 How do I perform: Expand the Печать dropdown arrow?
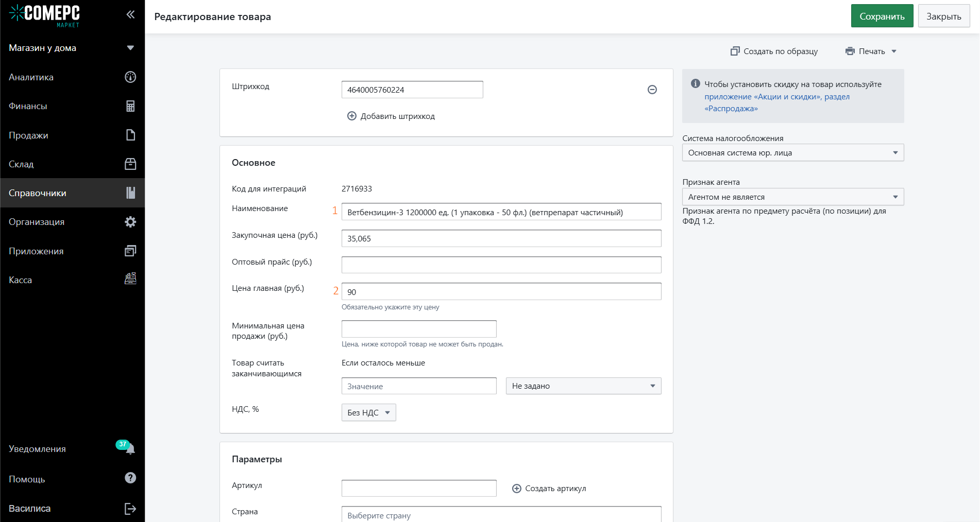(x=894, y=51)
